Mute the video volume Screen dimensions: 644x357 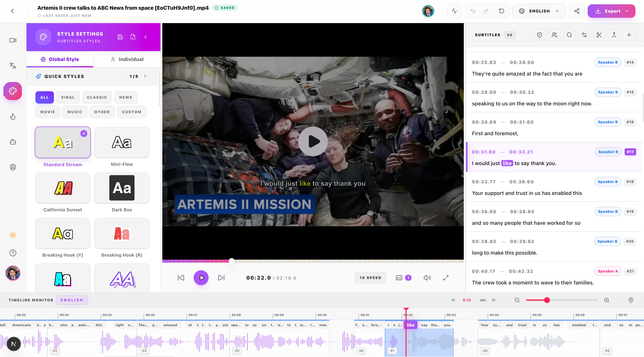point(427,278)
